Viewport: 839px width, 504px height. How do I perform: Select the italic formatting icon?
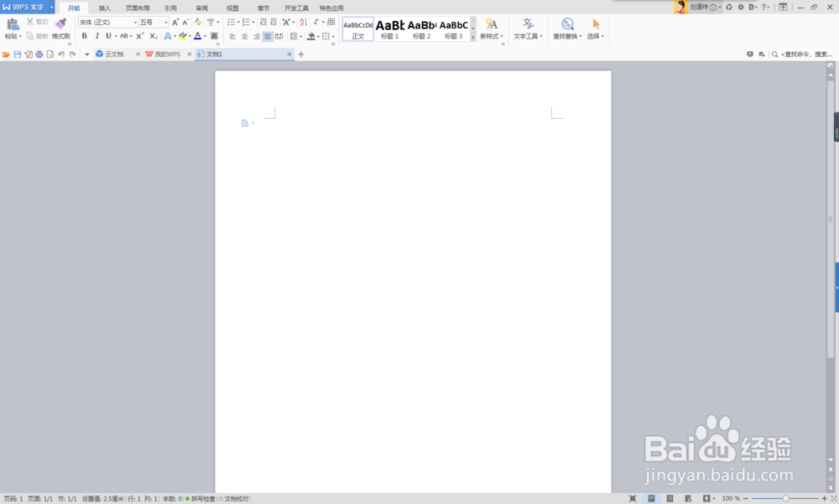tap(96, 36)
